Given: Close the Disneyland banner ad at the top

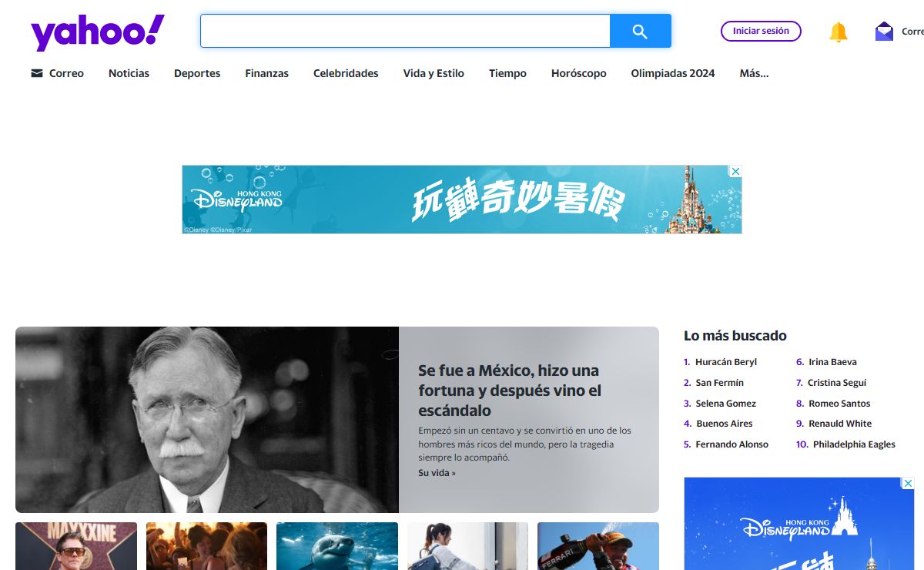Looking at the screenshot, I should (x=735, y=171).
